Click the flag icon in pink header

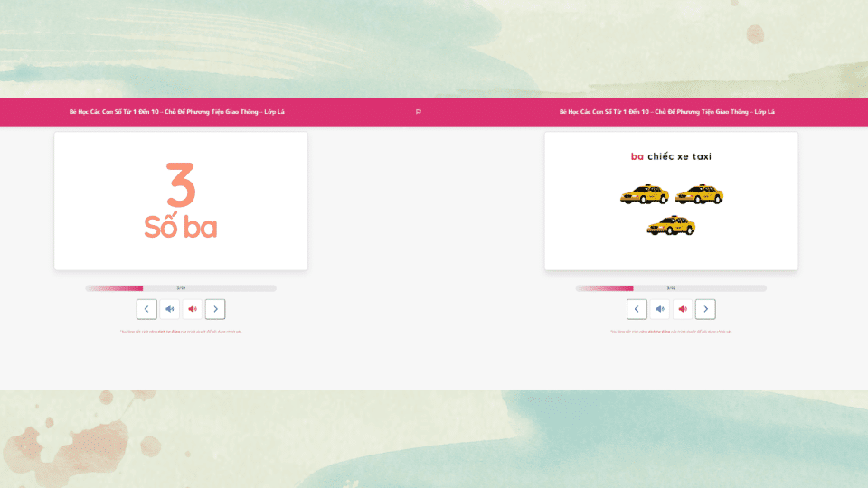tap(419, 112)
